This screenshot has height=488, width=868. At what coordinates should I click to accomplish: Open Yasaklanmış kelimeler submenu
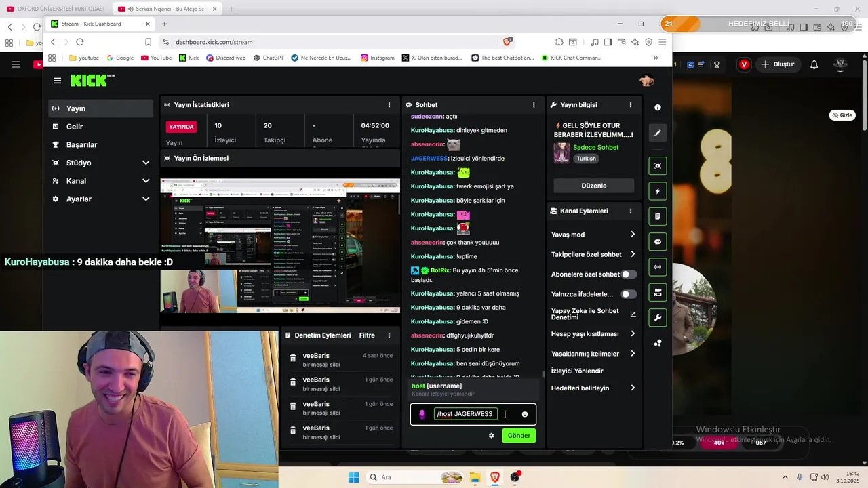point(593,354)
